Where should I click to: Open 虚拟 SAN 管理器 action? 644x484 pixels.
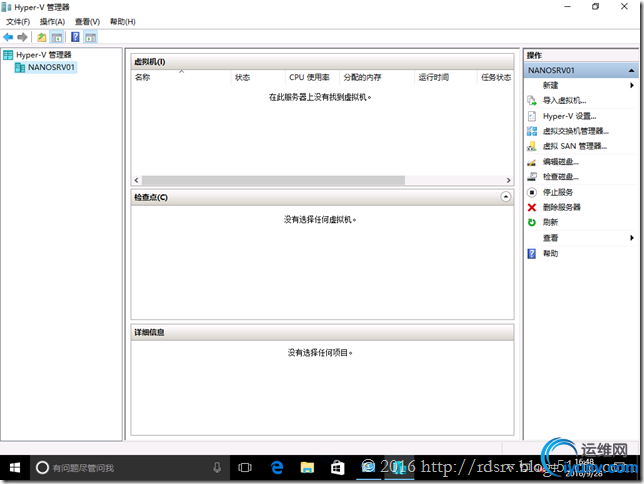[x=575, y=146]
